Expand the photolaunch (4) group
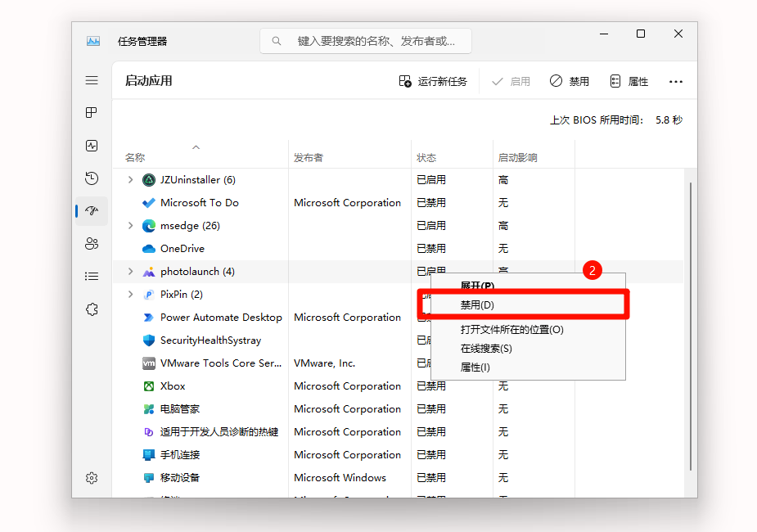 130,271
